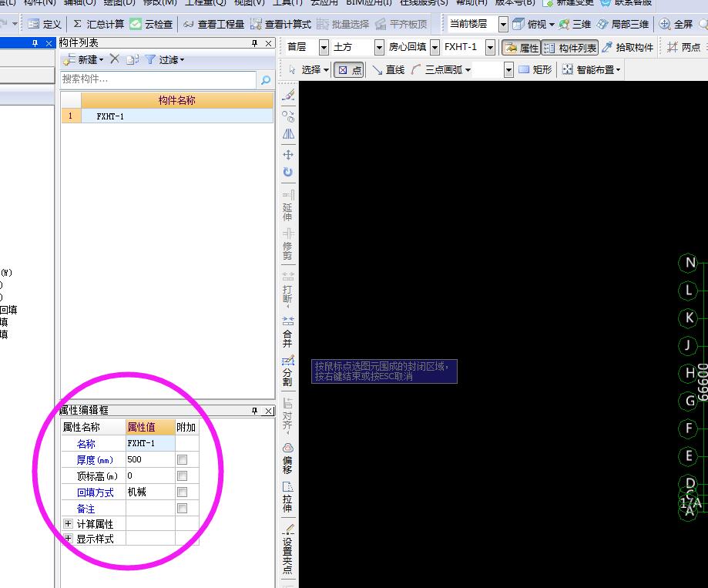This screenshot has height=588, width=708.
Task: Click the 延伸 extend tool
Action: click(287, 206)
